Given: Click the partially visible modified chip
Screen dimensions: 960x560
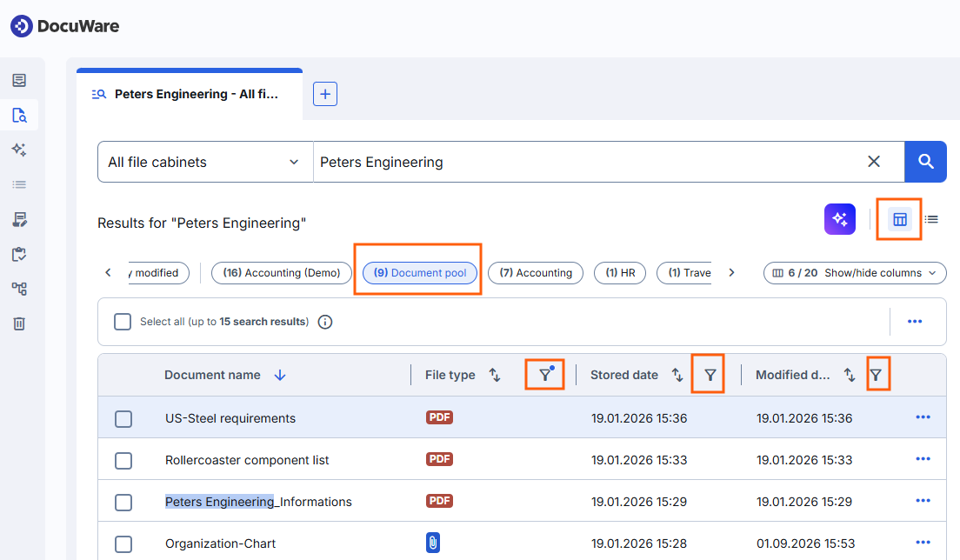Looking at the screenshot, I should tap(158, 273).
